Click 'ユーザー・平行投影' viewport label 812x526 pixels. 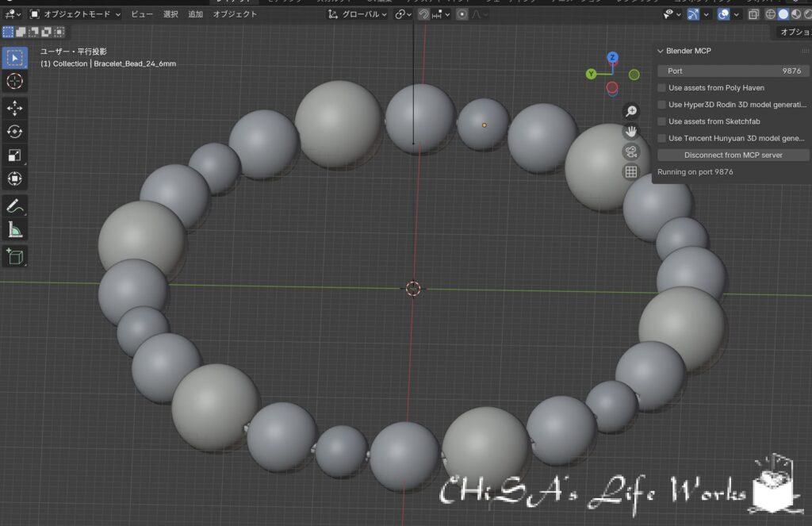pos(74,52)
